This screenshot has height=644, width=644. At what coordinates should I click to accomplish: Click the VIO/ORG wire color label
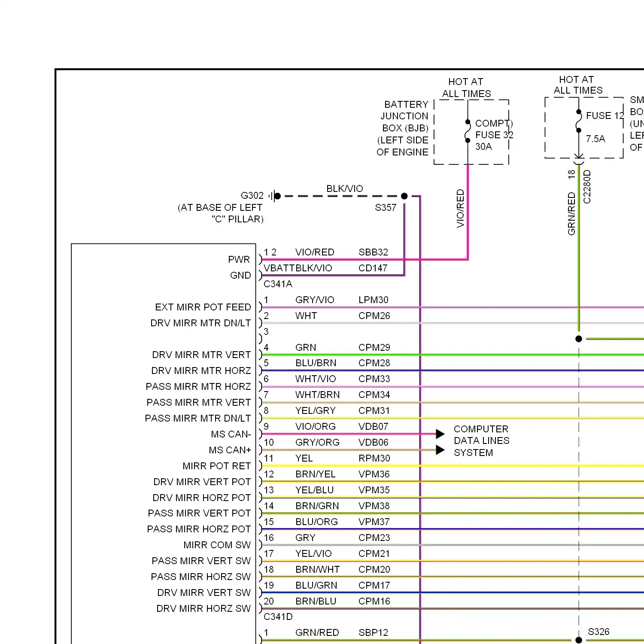coord(316,426)
